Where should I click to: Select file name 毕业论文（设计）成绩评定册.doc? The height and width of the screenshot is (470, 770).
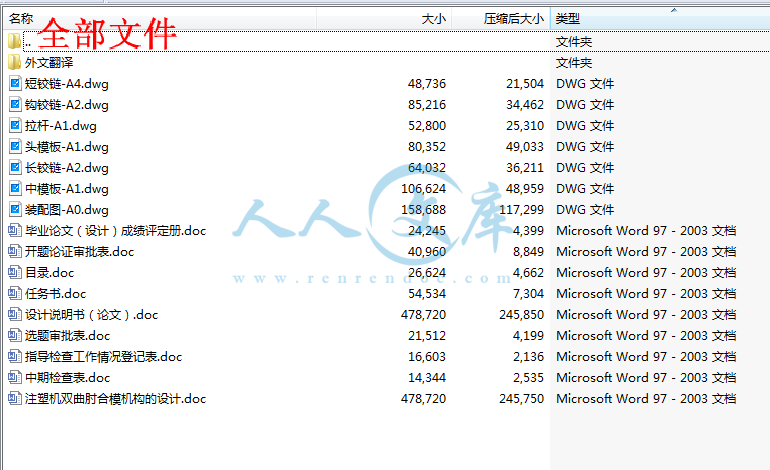[x=115, y=230]
